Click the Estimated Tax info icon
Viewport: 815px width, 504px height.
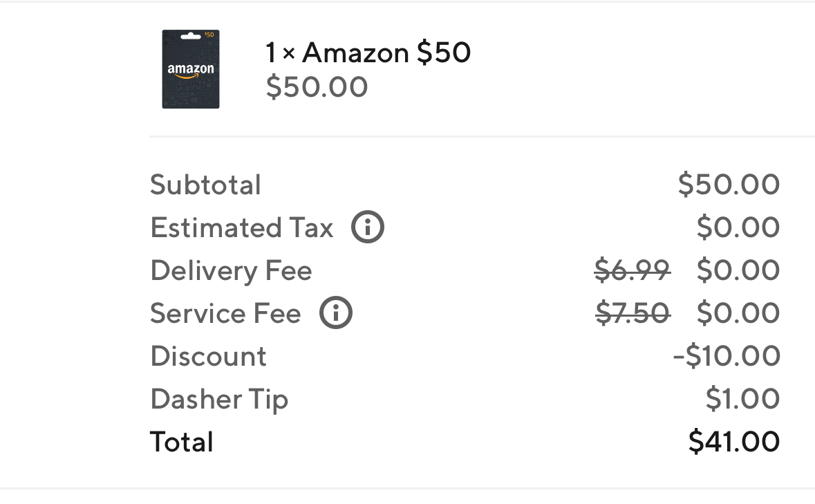tap(368, 227)
